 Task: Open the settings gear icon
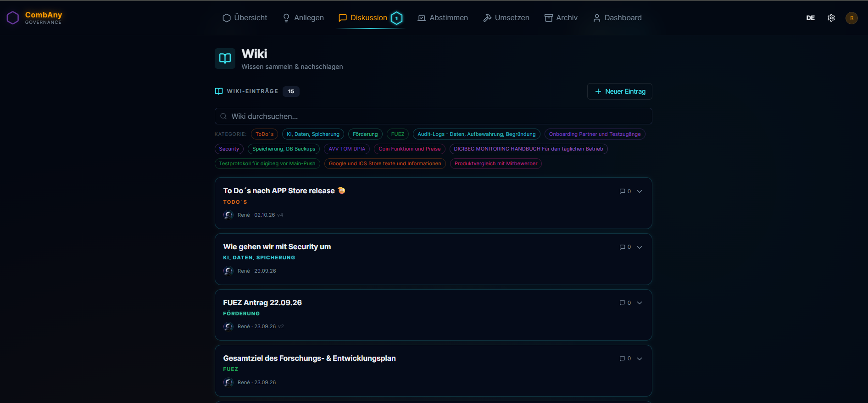coord(831,18)
